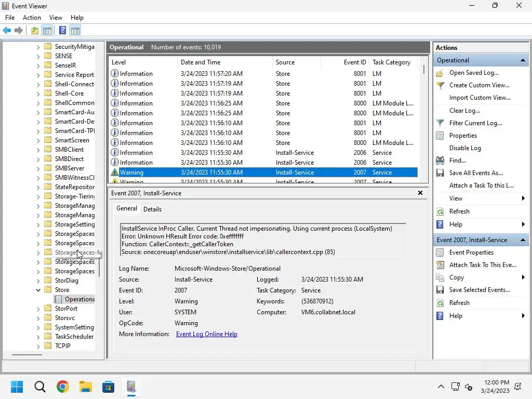The width and height of the screenshot is (532, 399).
Task: Open the Event Log Online Help link
Action: click(207, 334)
